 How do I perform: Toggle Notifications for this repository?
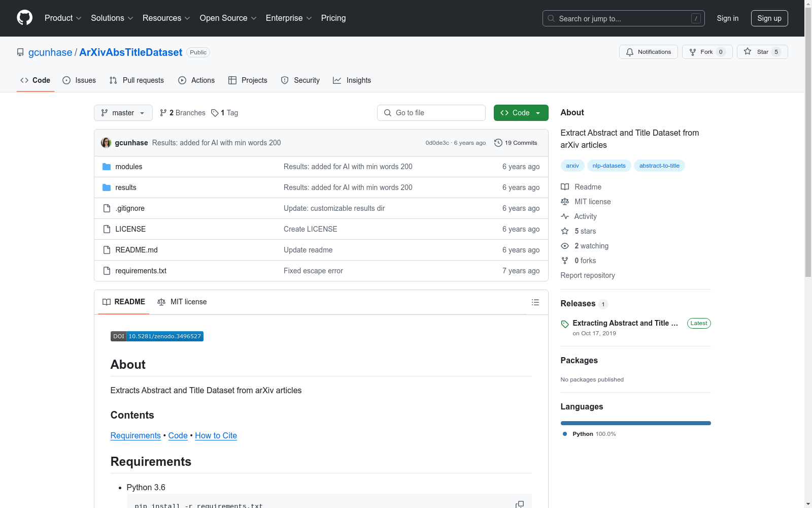pyautogui.click(x=649, y=52)
